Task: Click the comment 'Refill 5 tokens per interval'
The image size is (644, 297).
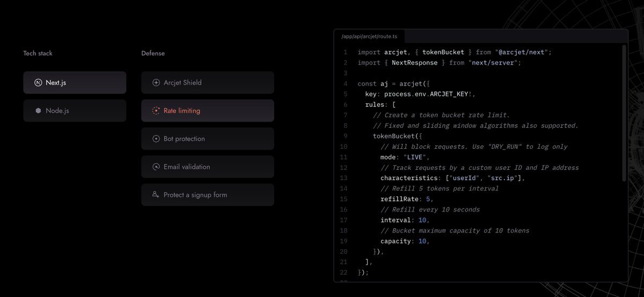Action: click(440, 189)
